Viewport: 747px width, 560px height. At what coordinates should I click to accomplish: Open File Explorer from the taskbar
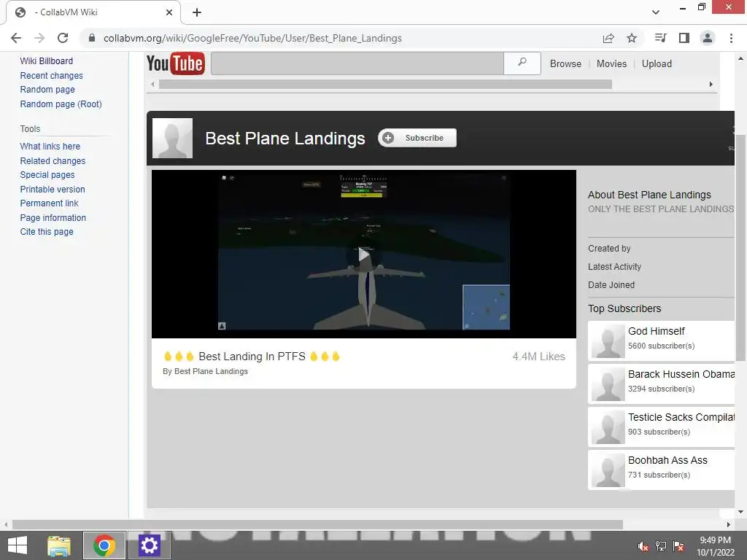59,545
